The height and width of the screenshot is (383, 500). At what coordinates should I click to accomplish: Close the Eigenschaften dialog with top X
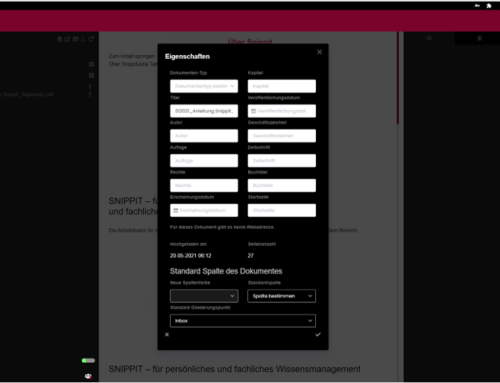pos(319,52)
